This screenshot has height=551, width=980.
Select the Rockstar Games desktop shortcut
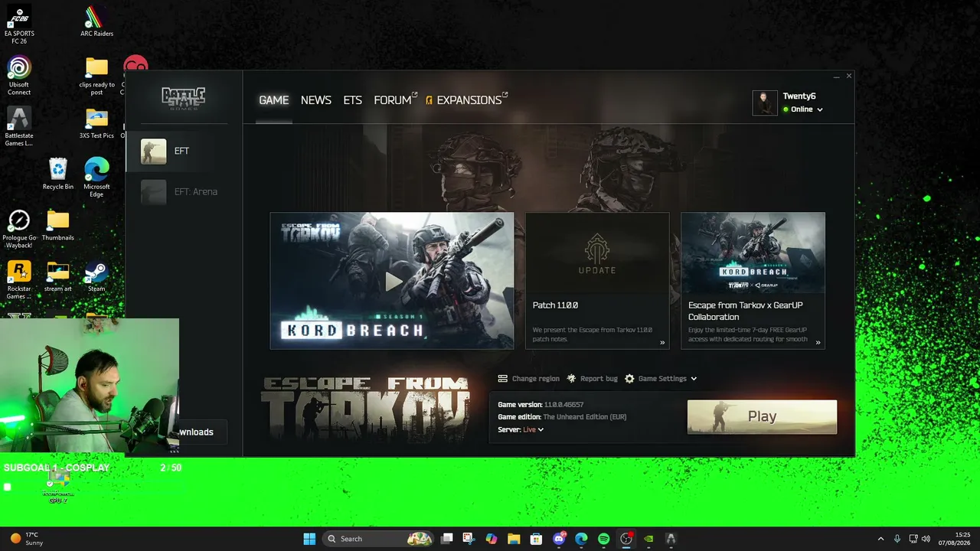[x=19, y=280]
